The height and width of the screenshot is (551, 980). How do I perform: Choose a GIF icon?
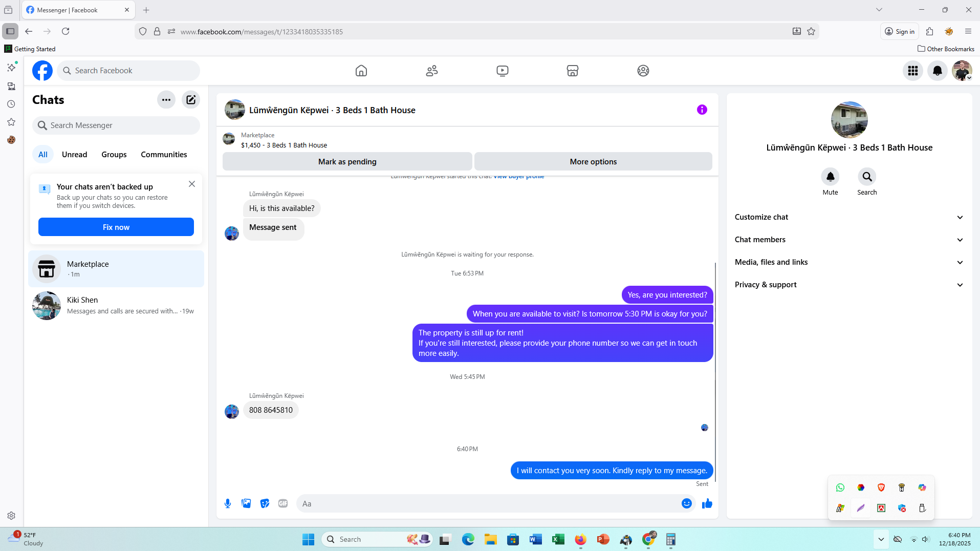[283, 503]
